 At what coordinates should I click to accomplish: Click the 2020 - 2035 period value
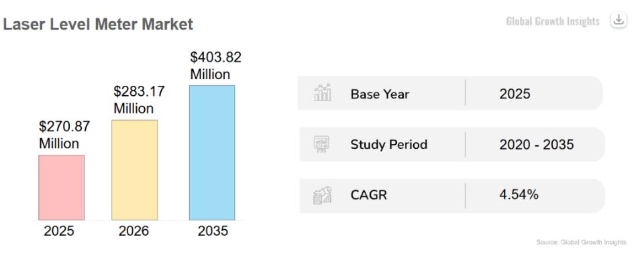point(537,144)
